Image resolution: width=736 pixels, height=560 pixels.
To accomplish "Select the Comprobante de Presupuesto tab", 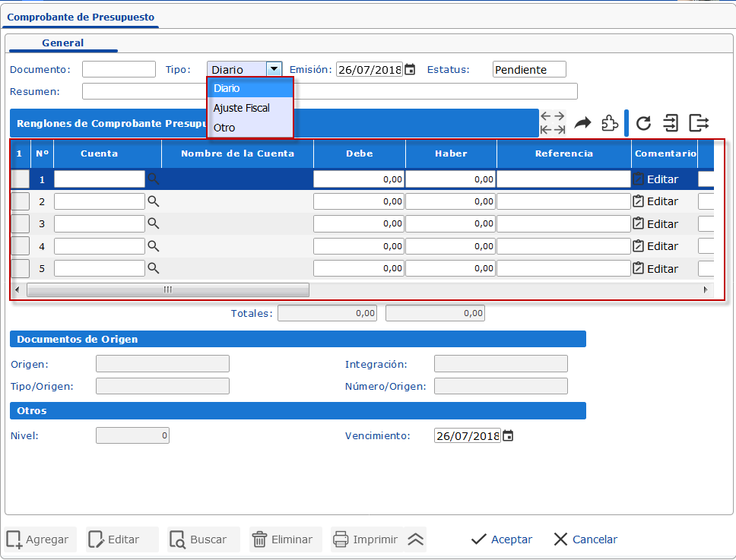I will [81, 17].
